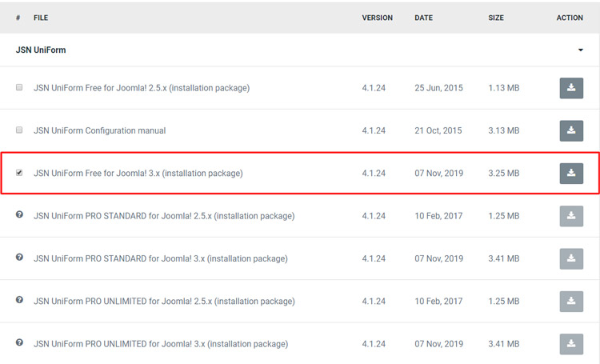Screen dimensions: 600x364
Task: Click help icon beside PRO UNLIMITED Joomla! 3.x
Action: pyautogui.click(x=19, y=342)
